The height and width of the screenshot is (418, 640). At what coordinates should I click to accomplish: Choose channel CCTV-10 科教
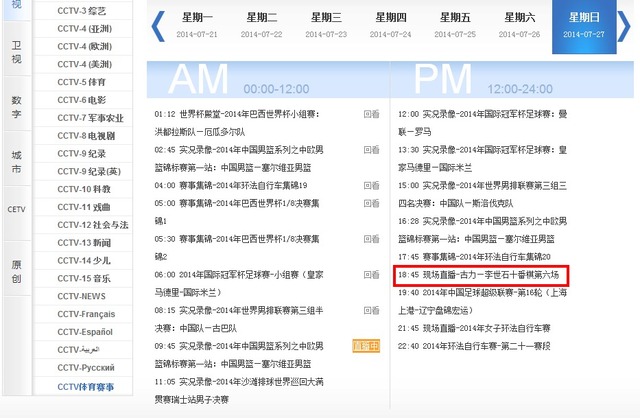point(83,189)
